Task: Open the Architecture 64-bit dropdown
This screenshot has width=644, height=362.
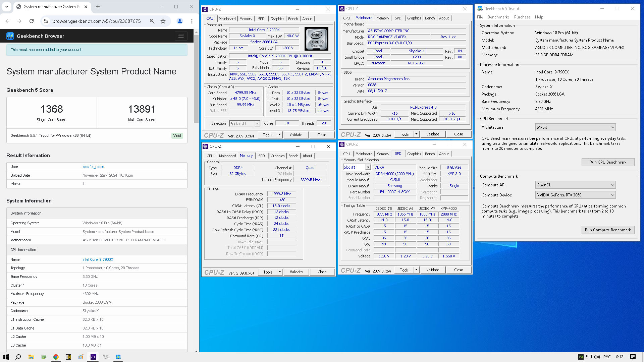Action: click(576, 127)
